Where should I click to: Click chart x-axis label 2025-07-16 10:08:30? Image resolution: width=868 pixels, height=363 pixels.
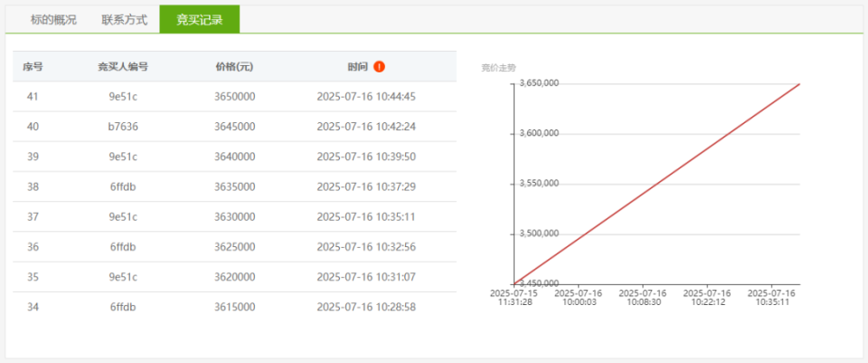point(643,297)
